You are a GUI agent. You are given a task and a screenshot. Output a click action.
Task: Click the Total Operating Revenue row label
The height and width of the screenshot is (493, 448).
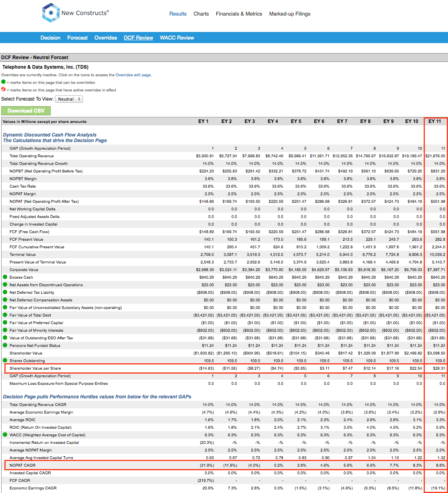(x=32, y=156)
